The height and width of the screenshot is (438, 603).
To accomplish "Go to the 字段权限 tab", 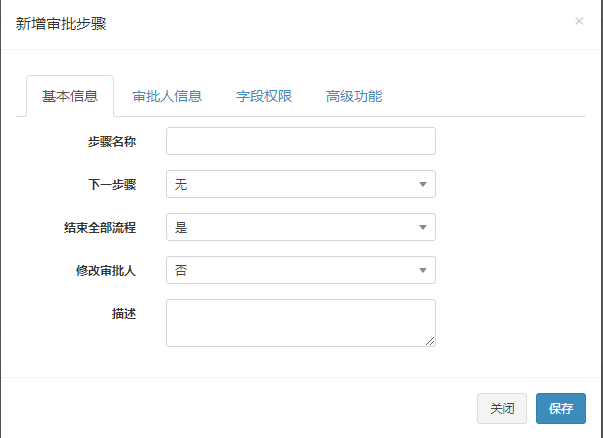I will (264, 97).
